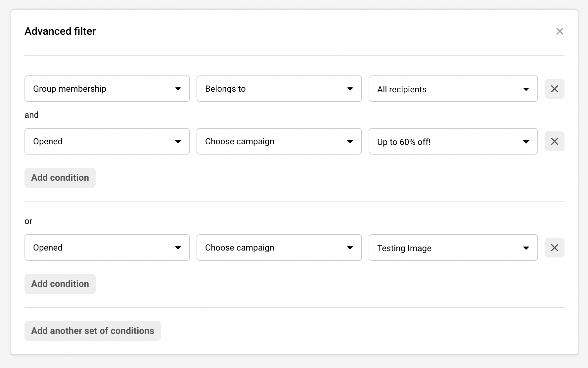Click the 'or' operator label
The height and width of the screenshot is (368, 588).
point(28,221)
